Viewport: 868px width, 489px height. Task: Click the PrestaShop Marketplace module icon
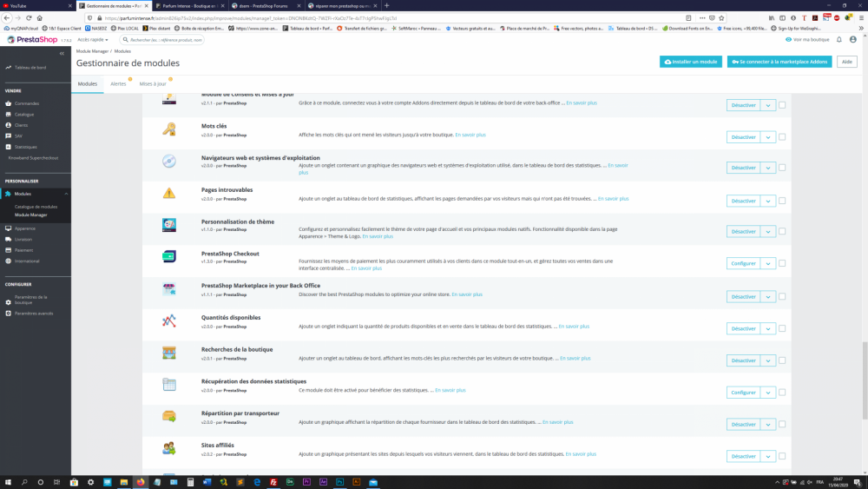click(169, 288)
